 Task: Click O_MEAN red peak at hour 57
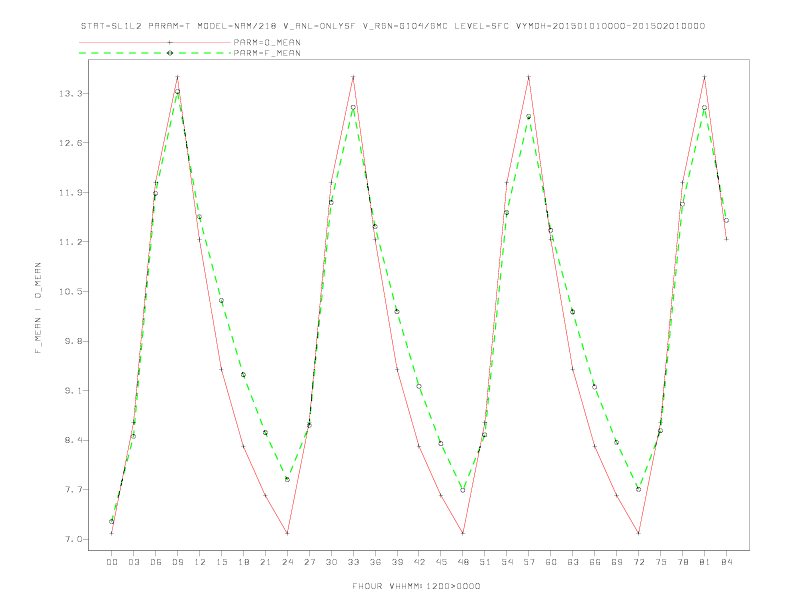click(529, 77)
